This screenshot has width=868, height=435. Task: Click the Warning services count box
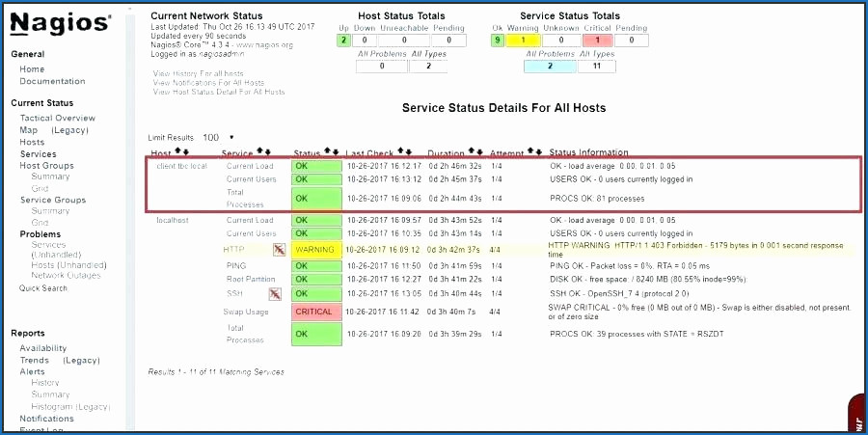click(x=523, y=41)
